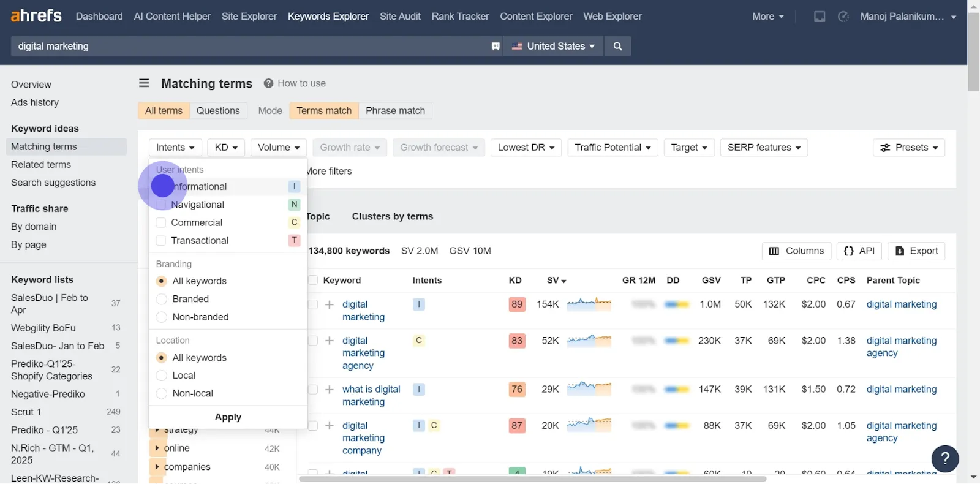Click the KD 89 difficulty badge
980x484 pixels.
tap(517, 304)
